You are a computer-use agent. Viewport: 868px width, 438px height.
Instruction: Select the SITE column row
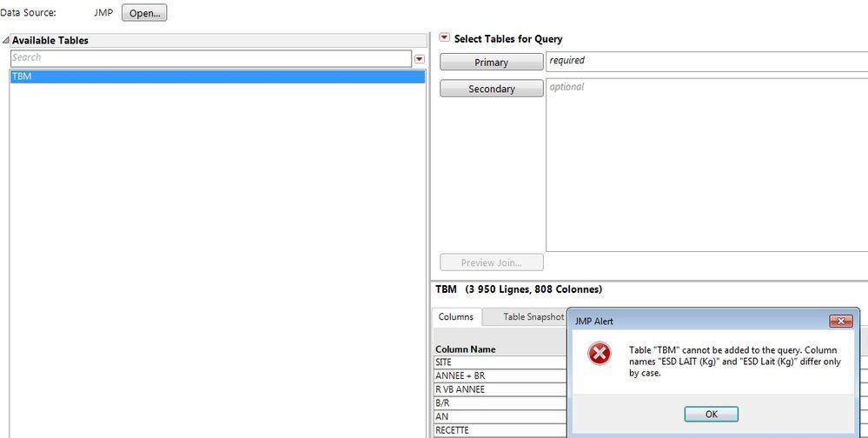tap(500, 362)
